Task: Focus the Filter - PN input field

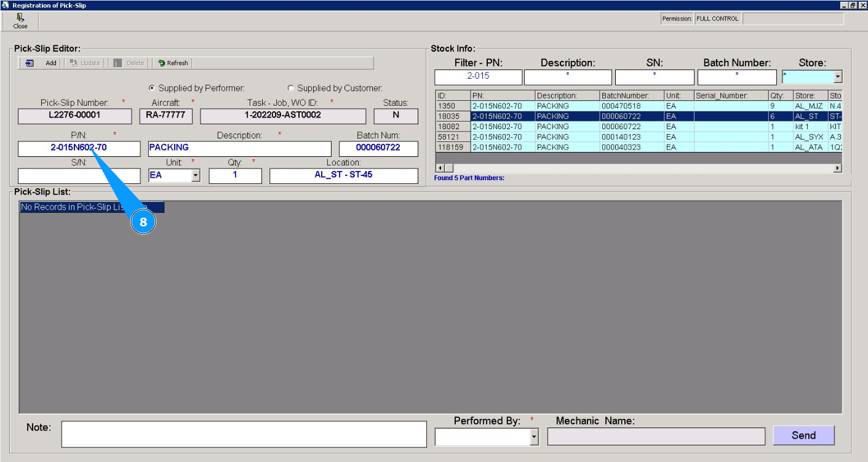Action: click(x=478, y=78)
